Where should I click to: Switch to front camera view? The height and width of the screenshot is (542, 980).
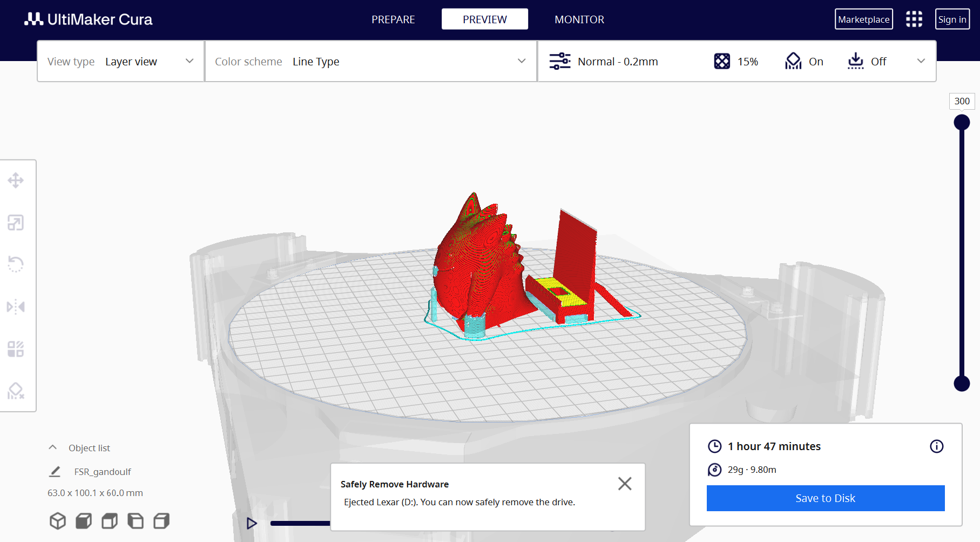tap(84, 521)
